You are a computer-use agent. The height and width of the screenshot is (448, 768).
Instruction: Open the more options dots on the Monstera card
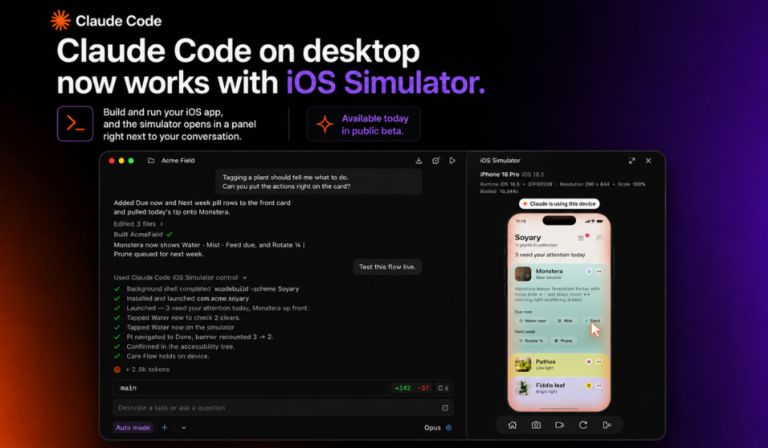(x=599, y=271)
